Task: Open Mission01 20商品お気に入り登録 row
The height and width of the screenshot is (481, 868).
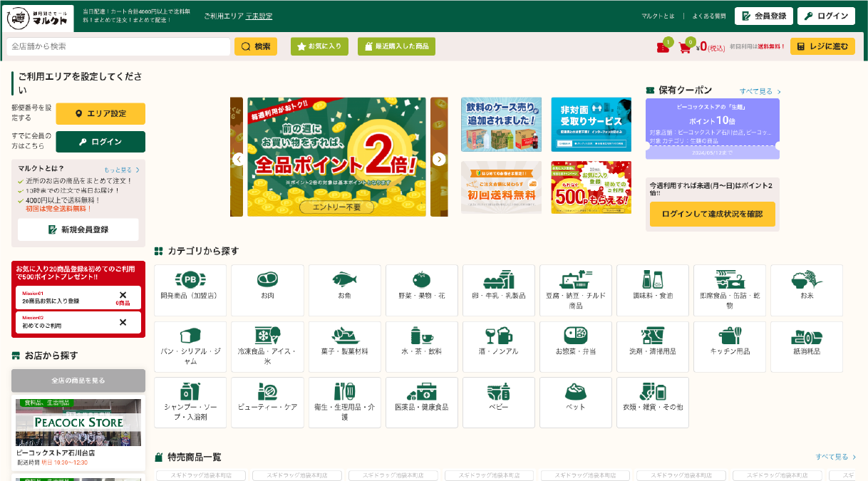Action: [x=78, y=297]
